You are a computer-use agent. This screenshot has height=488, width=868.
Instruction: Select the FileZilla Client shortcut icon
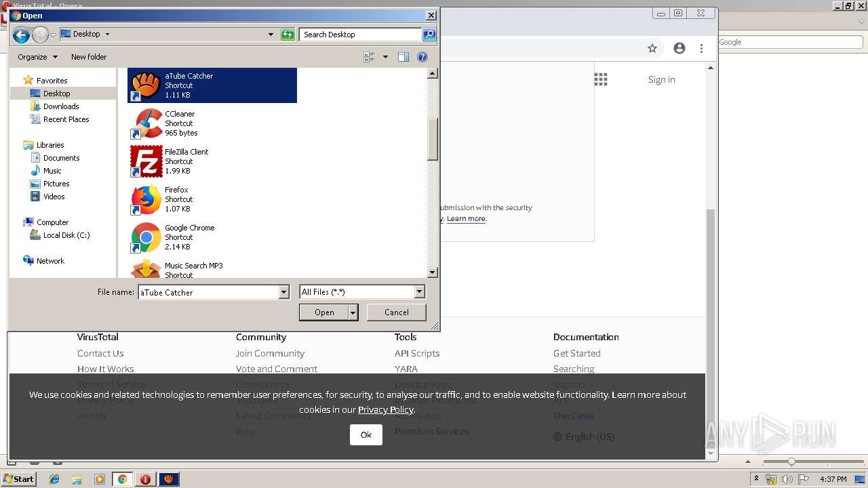[x=146, y=161]
